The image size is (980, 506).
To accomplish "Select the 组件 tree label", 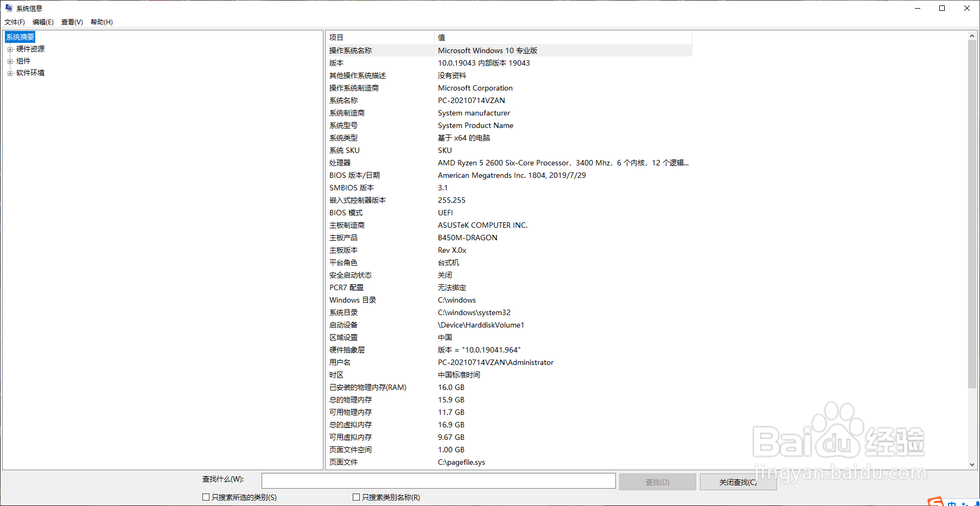I will [23, 61].
